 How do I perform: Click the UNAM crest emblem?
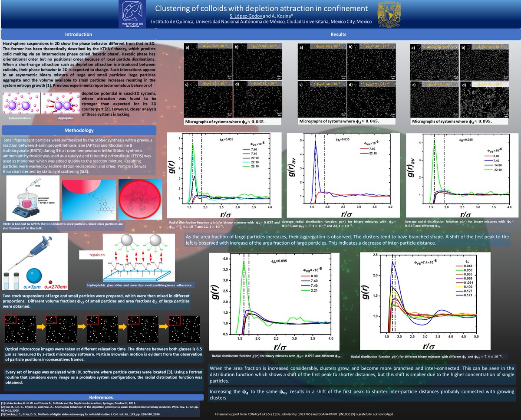[x=388, y=13]
